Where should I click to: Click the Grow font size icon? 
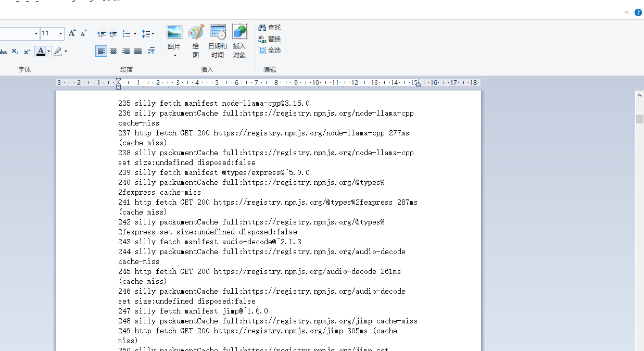pyautogui.click(x=72, y=33)
